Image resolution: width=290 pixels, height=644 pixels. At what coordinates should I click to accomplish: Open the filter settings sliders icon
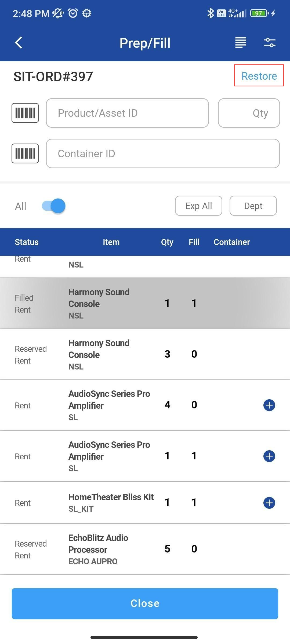(x=269, y=43)
